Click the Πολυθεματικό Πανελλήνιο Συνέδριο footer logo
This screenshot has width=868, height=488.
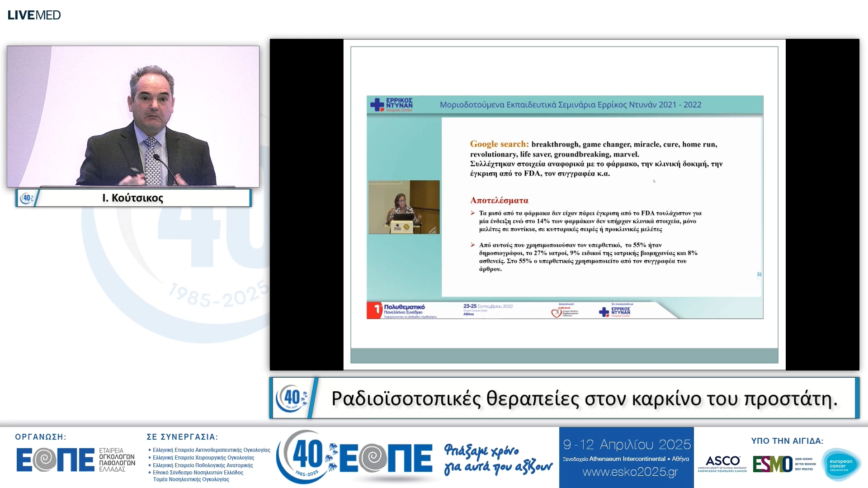[401, 310]
